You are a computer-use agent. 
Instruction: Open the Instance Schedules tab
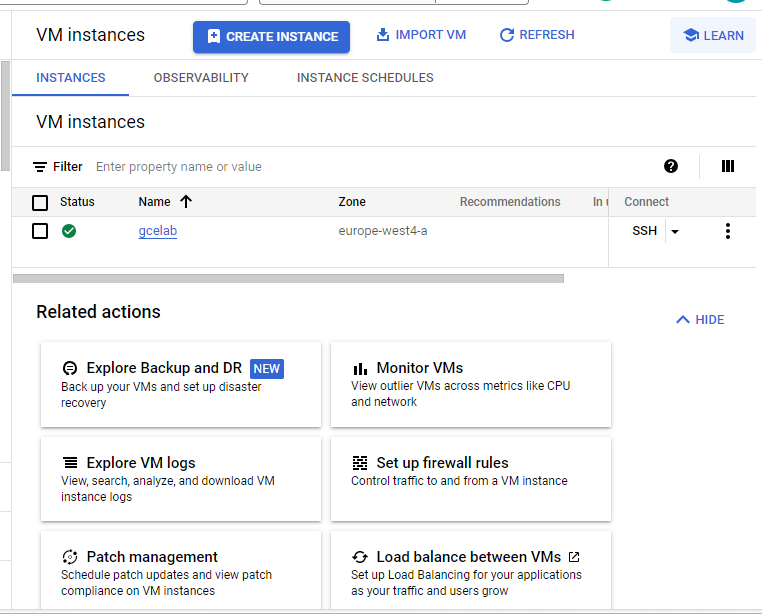point(365,78)
